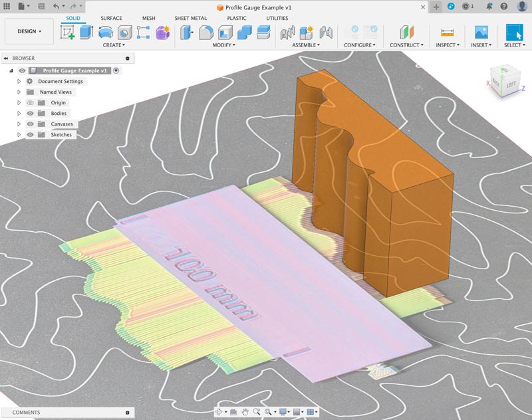Select the Pan tool in navigation bar
The height and width of the screenshot is (420, 532).
(x=244, y=411)
